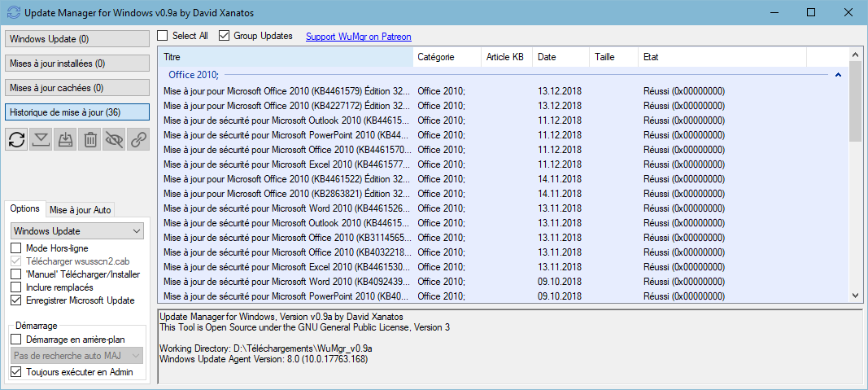Show Mises à jour installées (0)
Image resolution: width=868 pixels, height=390 pixels.
(x=77, y=64)
